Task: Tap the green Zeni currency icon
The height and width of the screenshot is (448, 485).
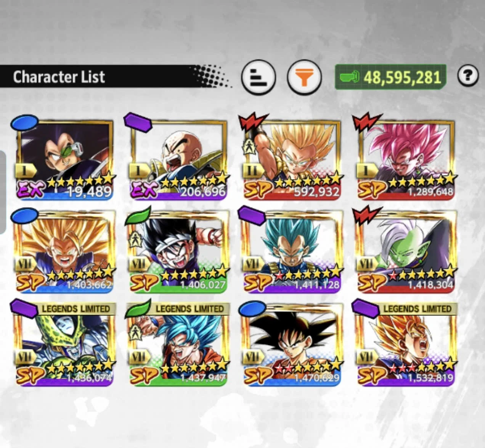Action: [350, 77]
